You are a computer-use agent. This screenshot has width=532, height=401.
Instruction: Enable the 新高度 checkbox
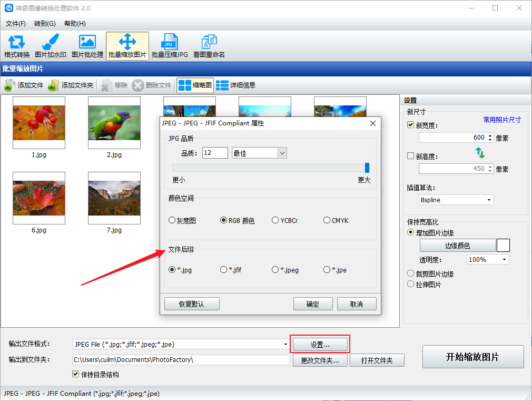coord(410,156)
